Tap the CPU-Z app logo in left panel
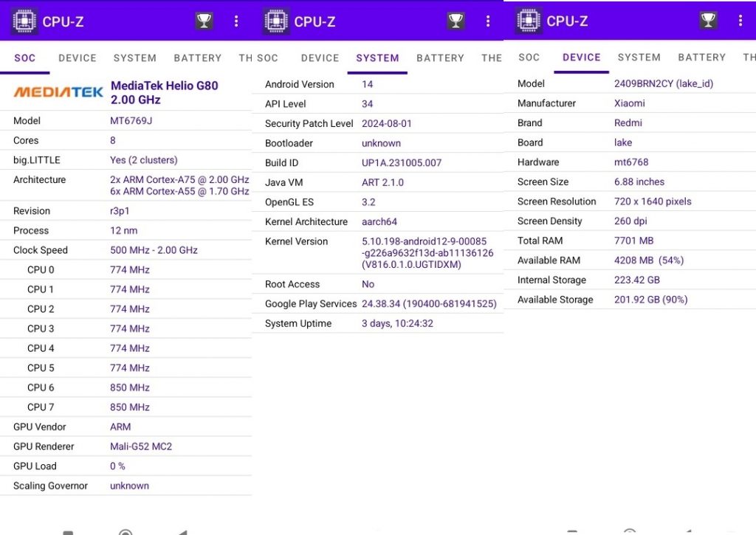 pyautogui.click(x=24, y=21)
